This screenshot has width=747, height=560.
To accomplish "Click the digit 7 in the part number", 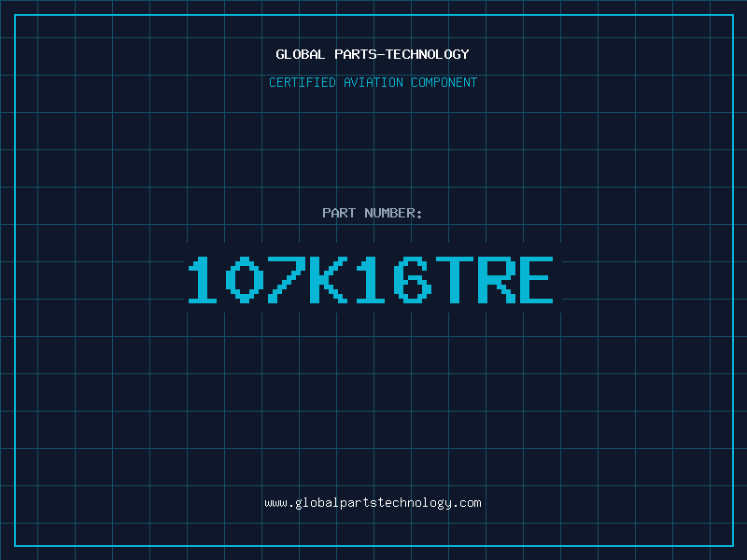I will point(287,280).
